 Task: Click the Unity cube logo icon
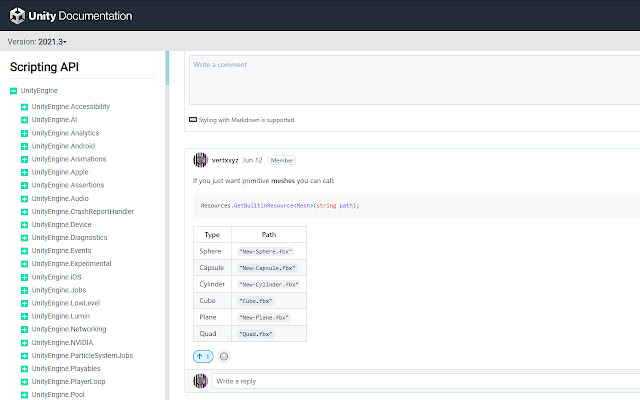click(x=17, y=16)
